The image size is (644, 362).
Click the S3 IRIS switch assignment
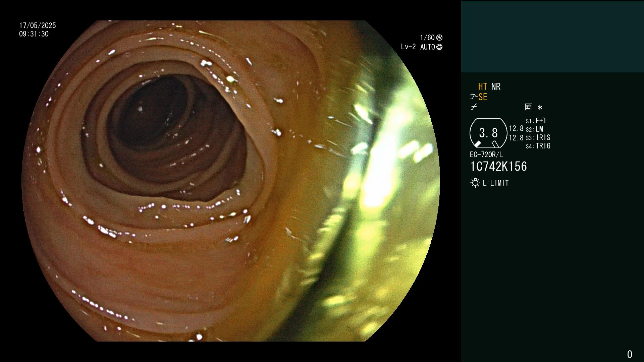pos(538,137)
